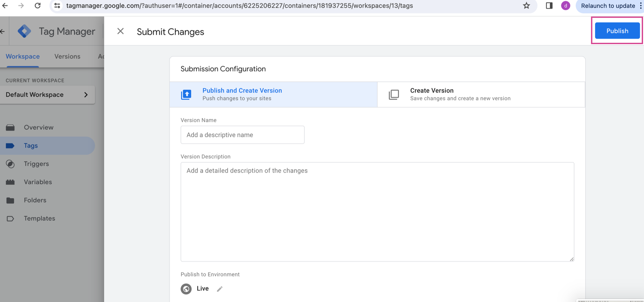Click the Version Description text area

(377, 212)
